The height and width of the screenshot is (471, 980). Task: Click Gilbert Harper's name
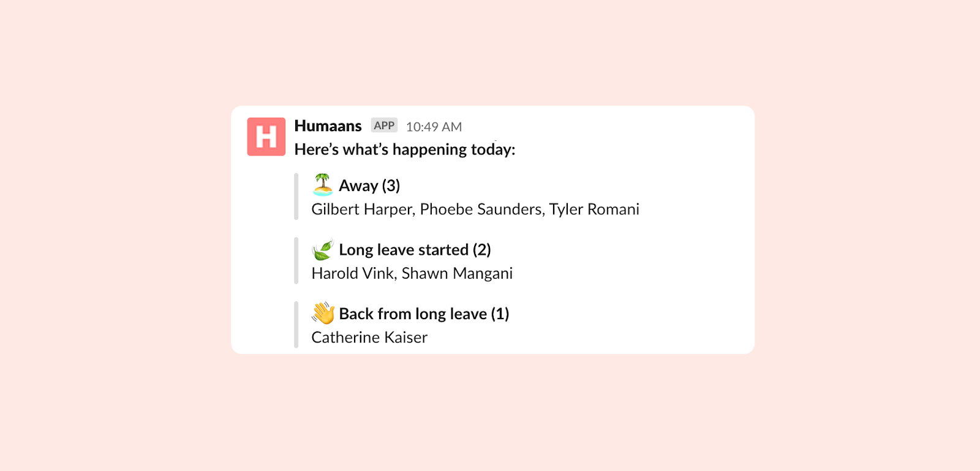point(363,209)
